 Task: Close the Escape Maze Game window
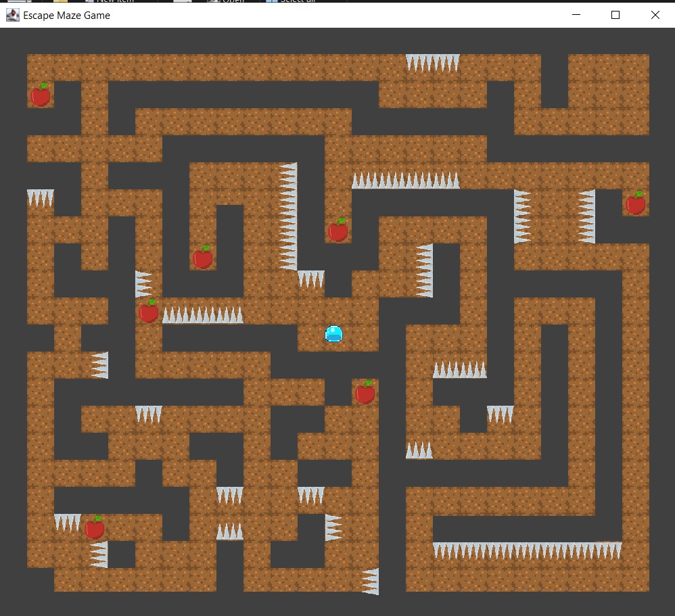point(655,15)
